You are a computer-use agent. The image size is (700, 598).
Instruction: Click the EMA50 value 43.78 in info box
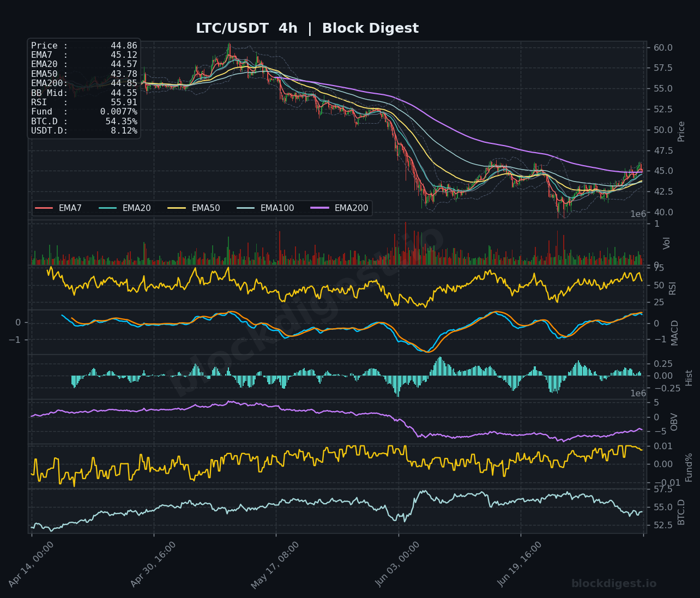[124, 74]
